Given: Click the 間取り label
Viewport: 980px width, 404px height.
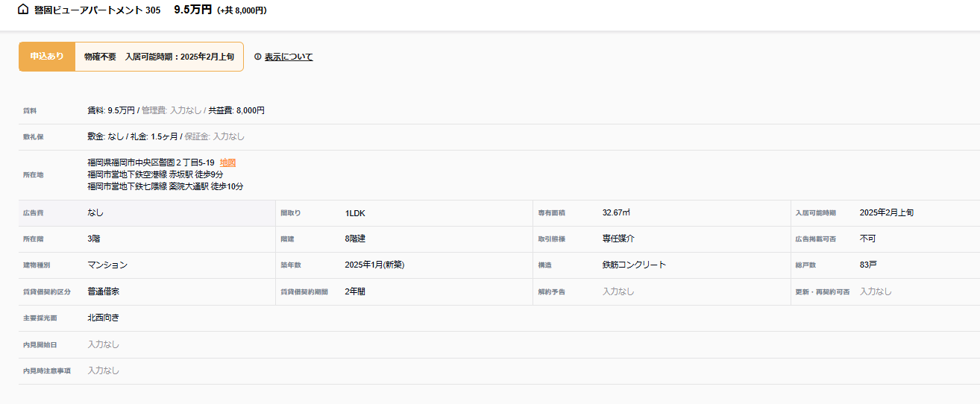Looking at the screenshot, I should click(290, 213).
